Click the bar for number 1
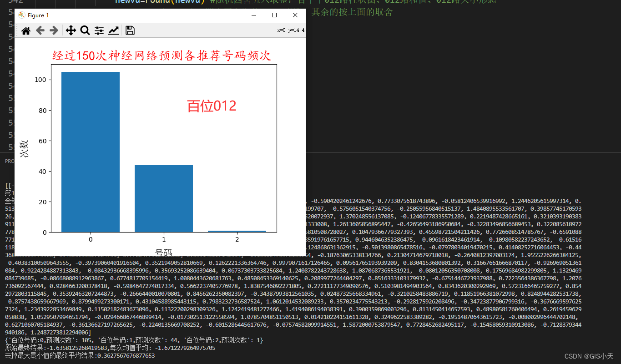Image resolution: width=621 pixels, height=364 pixels. pyautogui.click(x=164, y=198)
